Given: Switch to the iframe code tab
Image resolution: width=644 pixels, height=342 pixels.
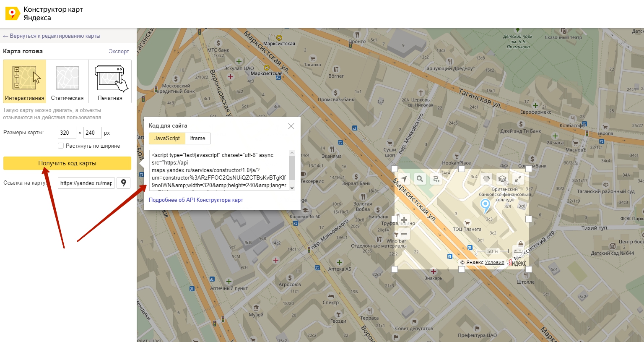Looking at the screenshot, I should [x=197, y=138].
